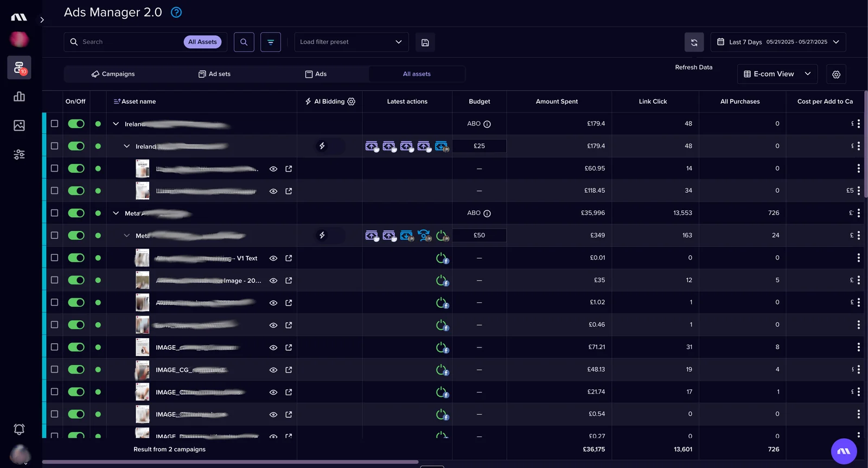Viewport: 868px width, 468px height.
Task: Edit the £25 budget field
Action: pyautogui.click(x=479, y=146)
